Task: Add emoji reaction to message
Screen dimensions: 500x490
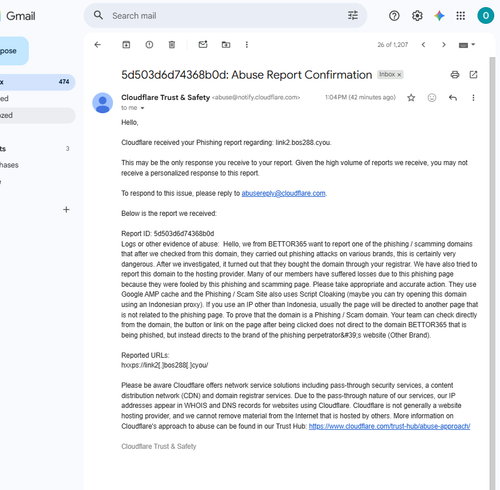Action: (x=432, y=98)
